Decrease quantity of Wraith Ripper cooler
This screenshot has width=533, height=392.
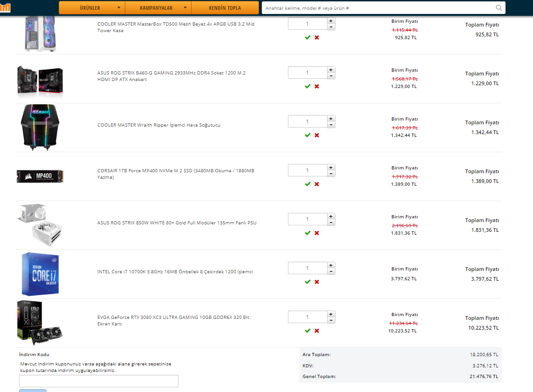tap(331, 125)
